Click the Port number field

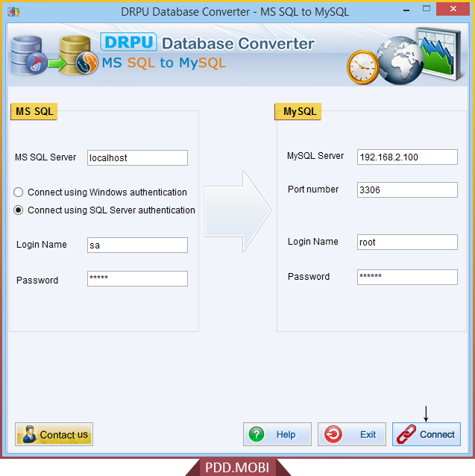point(407,190)
